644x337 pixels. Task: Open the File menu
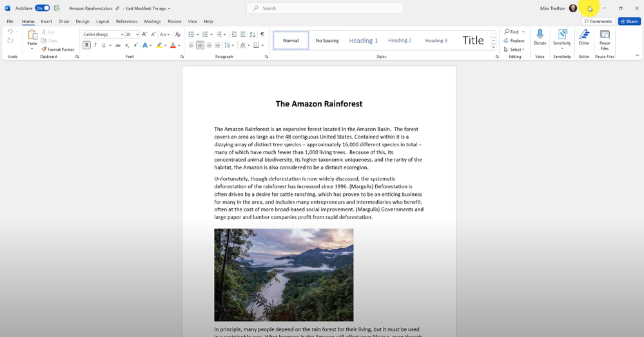click(10, 21)
